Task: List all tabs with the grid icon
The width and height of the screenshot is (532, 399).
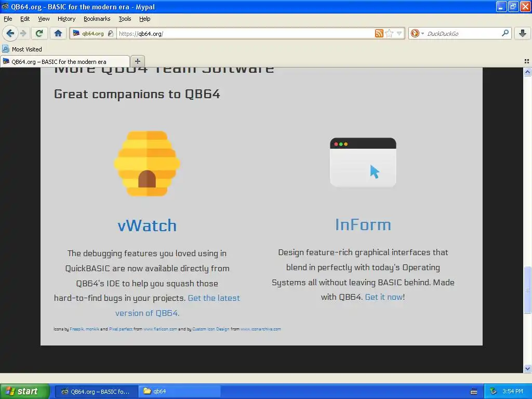Action: point(527,61)
